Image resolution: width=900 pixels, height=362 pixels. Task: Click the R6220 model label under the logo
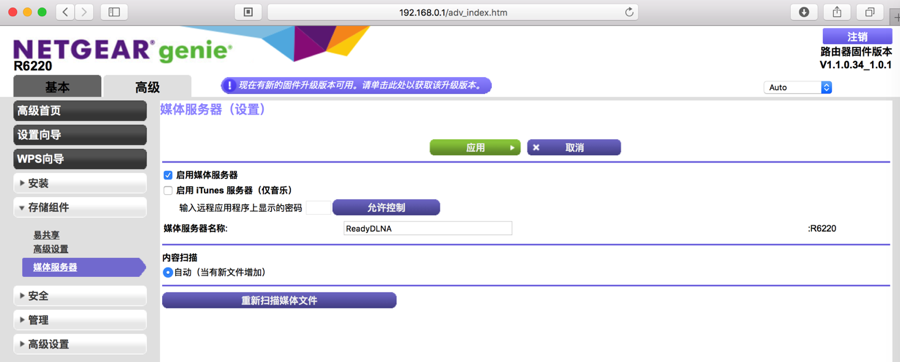(32, 67)
